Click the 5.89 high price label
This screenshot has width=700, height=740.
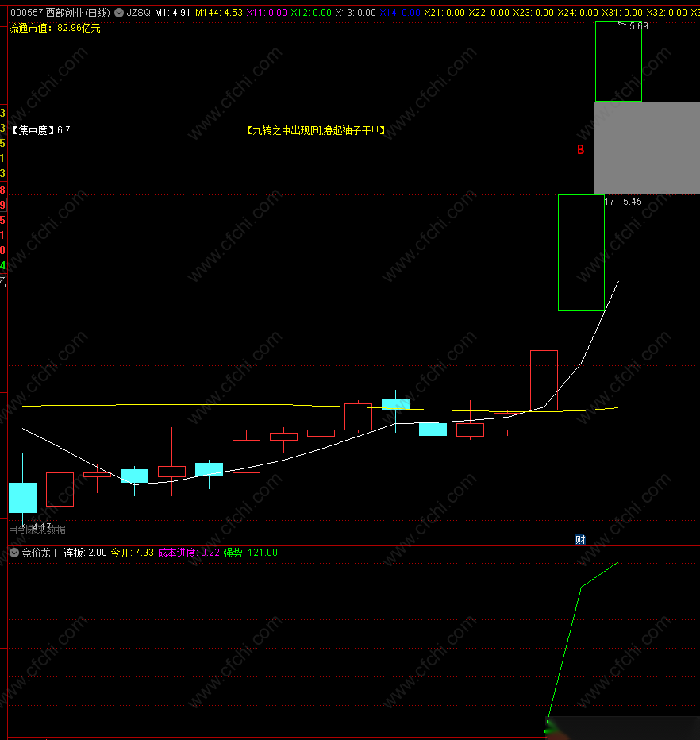638,26
